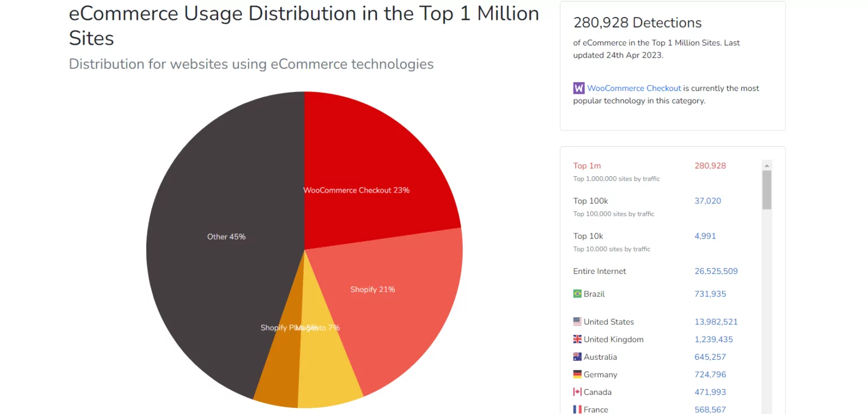The width and height of the screenshot is (868, 414).
Task: Click the United States flag icon
Action: [577, 321]
